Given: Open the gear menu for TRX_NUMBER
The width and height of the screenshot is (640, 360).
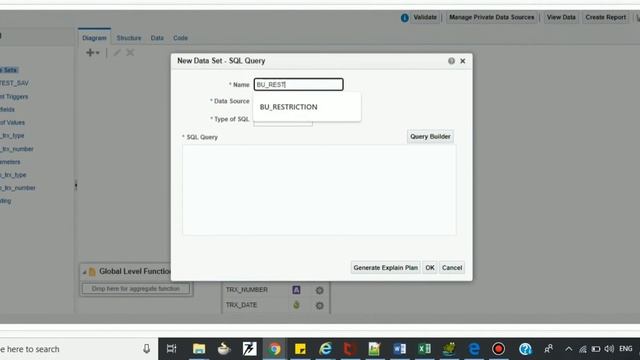Looking at the screenshot, I should pyautogui.click(x=320, y=290).
